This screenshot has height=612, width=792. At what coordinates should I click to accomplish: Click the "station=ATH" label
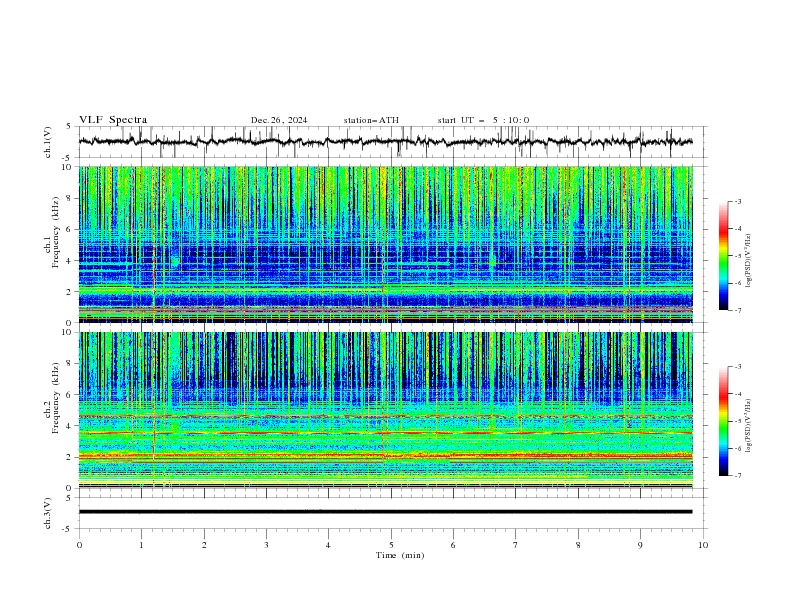click(371, 120)
